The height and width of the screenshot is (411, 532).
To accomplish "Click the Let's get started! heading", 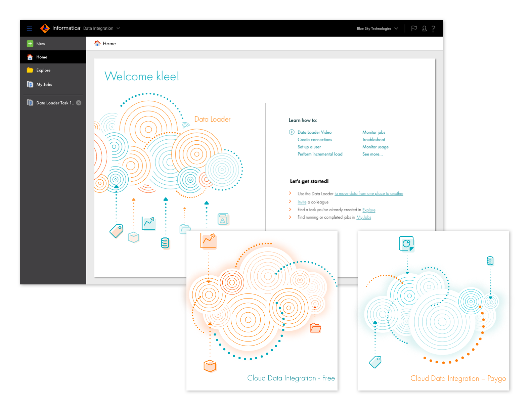I will click(x=309, y=181).
